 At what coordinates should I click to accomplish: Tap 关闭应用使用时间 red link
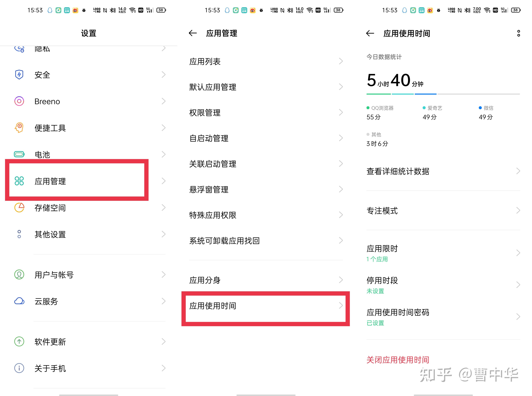coord(398,360)
